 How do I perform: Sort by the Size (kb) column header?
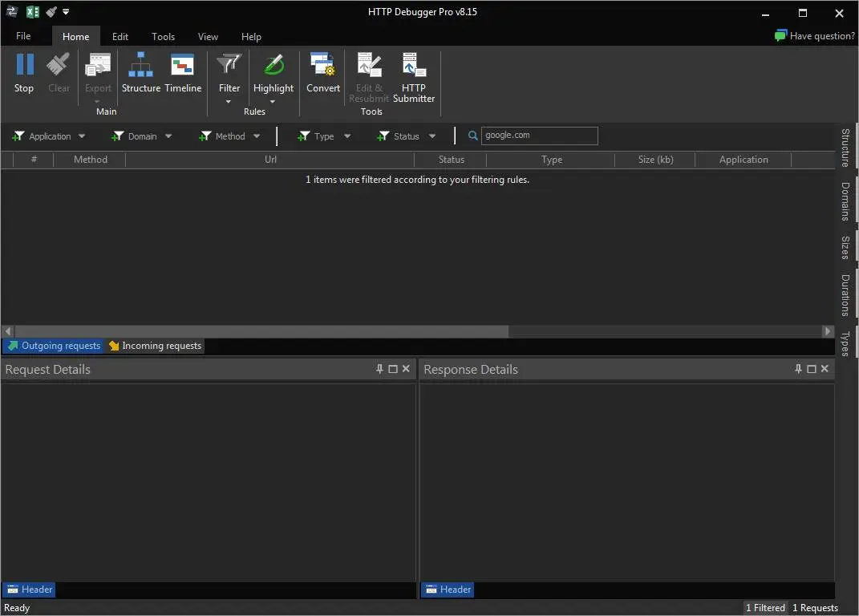(x=655, y=160)
